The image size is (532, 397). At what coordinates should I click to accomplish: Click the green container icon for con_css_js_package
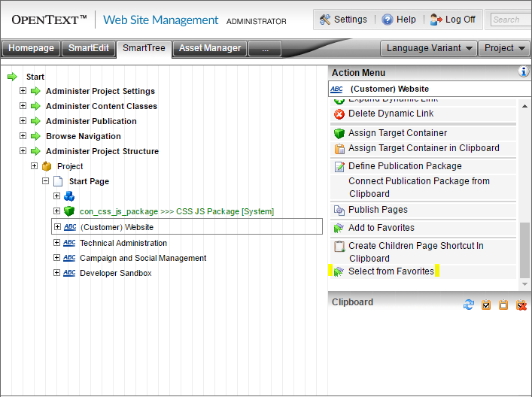[69, 211]
